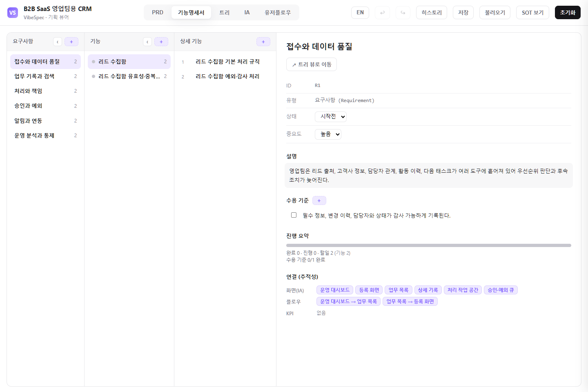Add a new requirement with plus icon
This screenshot has height=392, width=588.
(71, 42)
